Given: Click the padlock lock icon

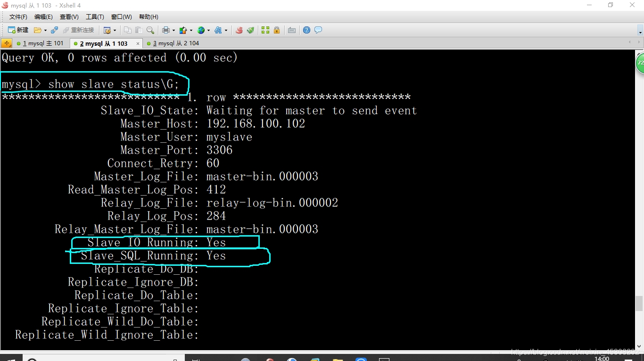Looking at the screenshot, I should click(x=277, y=30).
